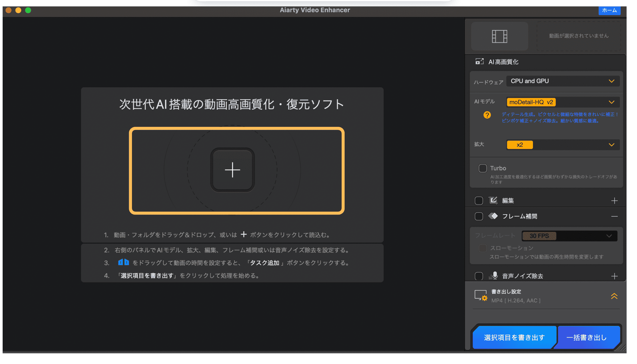This screenshot has width=637, height=364.
Task: Click the 書き出し設定 monitor gear icon
Action: (481, 296)
